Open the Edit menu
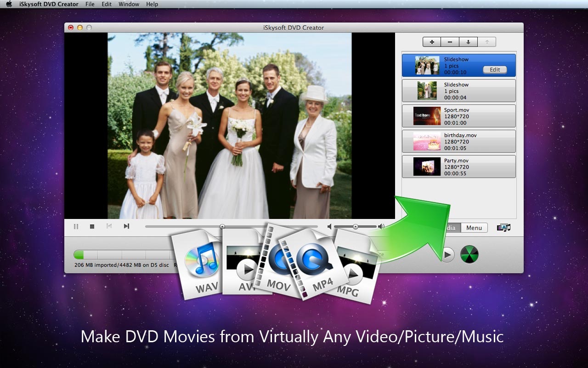This screenshot has width=588, height=368. tap(107, 4)
